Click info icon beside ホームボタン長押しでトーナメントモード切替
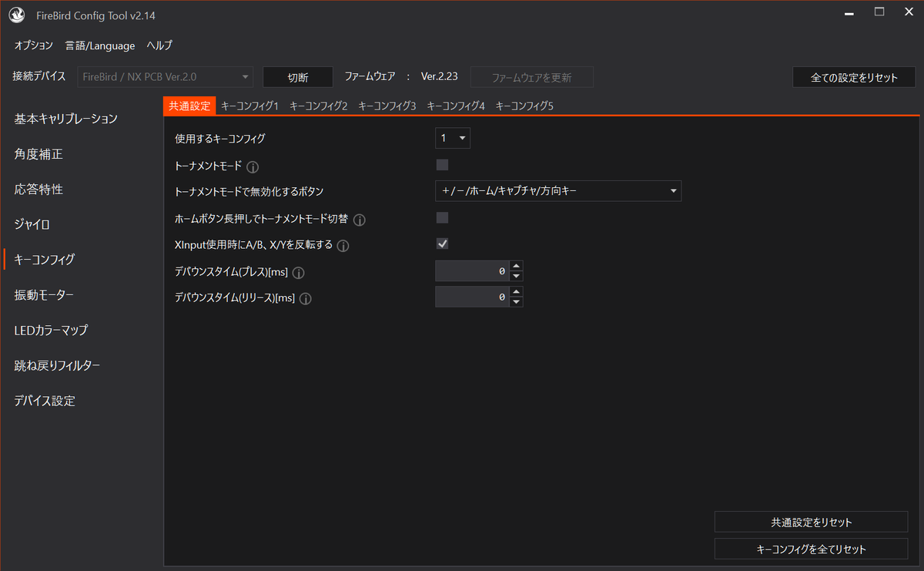 pos(359,220)
